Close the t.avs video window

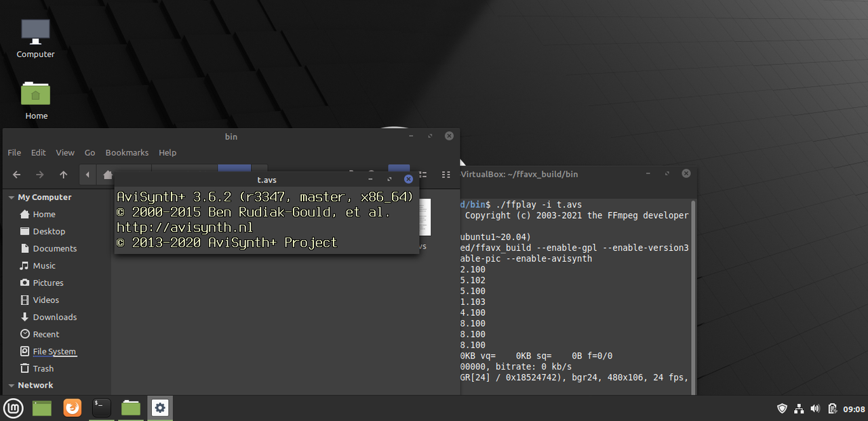point(408,180)
